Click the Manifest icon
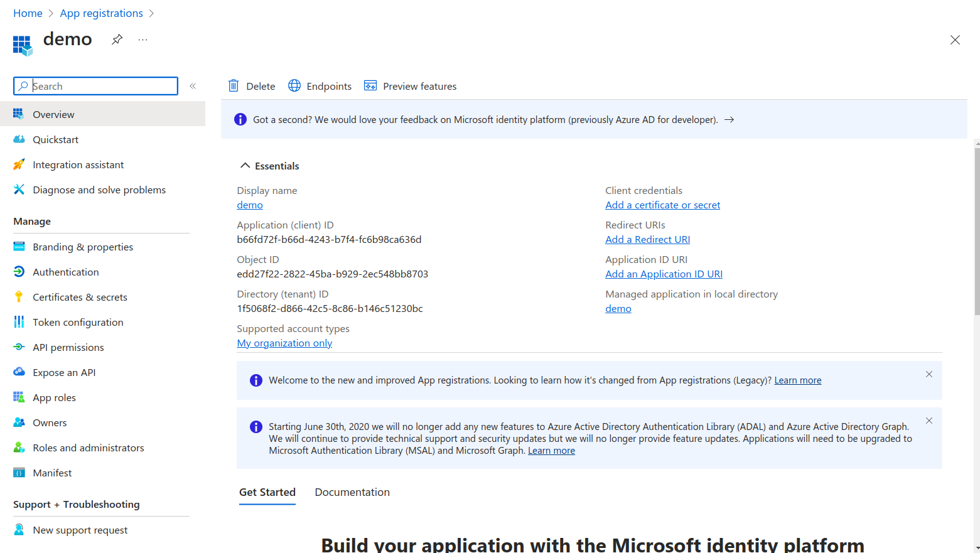Screen dimensions: 980x553 (19, 473)
